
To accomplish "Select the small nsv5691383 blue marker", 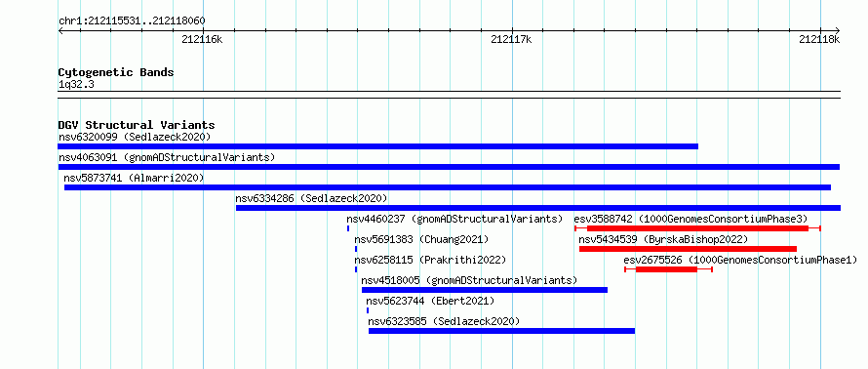I will [356, 249].
